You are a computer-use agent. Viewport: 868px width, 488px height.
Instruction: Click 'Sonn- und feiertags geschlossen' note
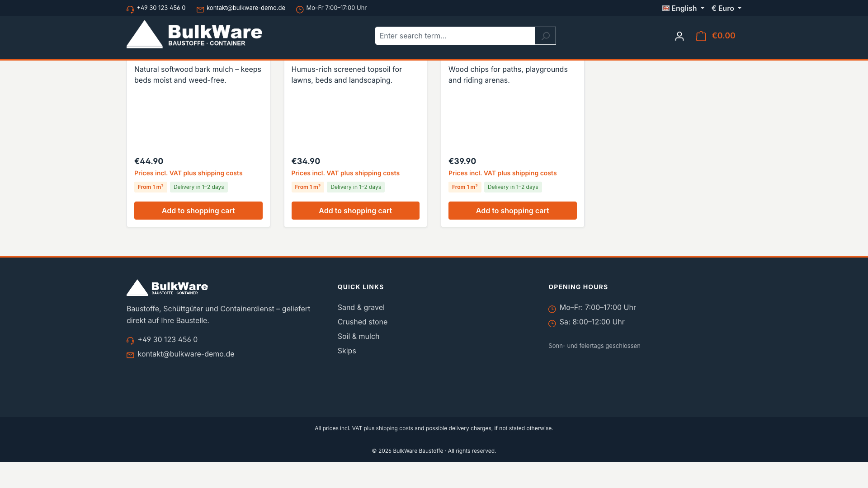pos(594,346)
